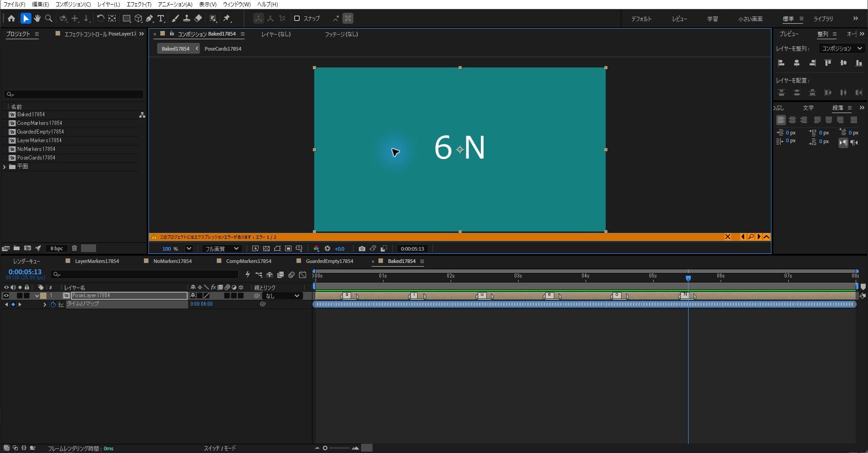868x453 pixels.
Task: Click the 8 bpc color depth button
Action: pos(57,248)
